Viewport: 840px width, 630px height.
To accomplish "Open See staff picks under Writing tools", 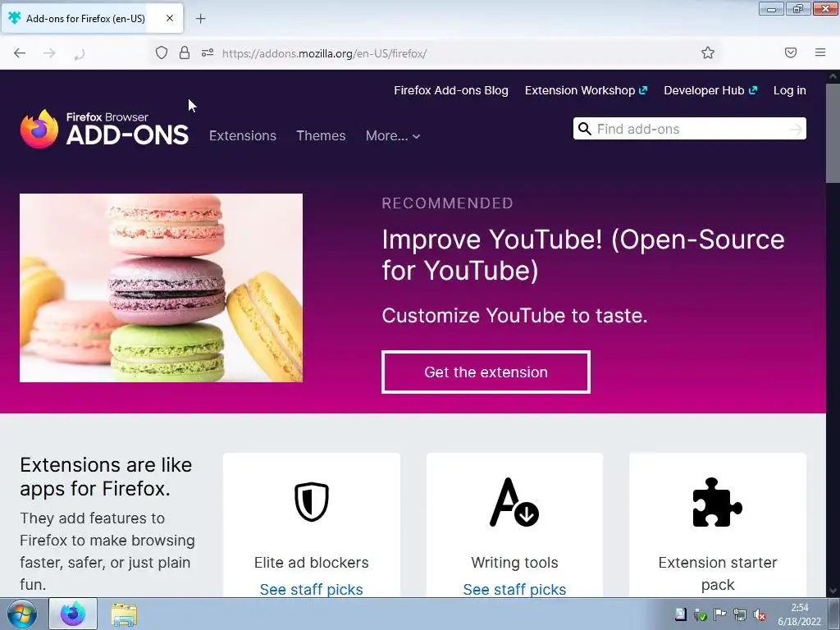I will pos(514,589).
